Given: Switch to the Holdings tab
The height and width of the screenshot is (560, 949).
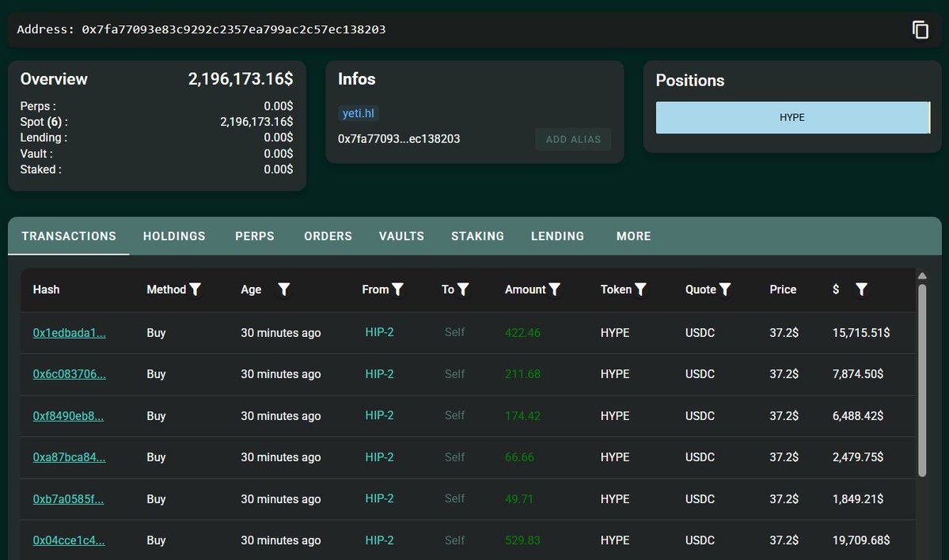Looking at the screenshot, I should pos(174,236).
